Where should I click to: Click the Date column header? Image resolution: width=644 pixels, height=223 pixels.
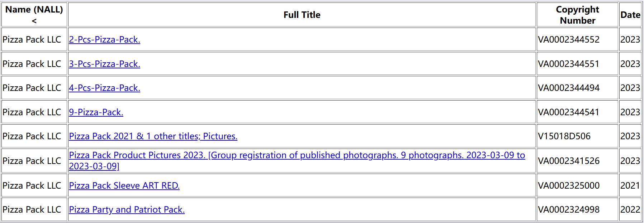click(630, 15)
